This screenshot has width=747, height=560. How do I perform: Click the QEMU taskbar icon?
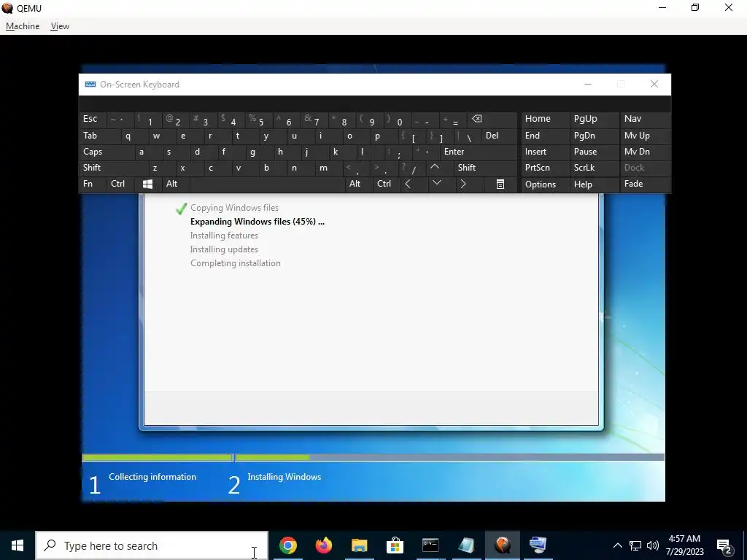click(502, 545)
